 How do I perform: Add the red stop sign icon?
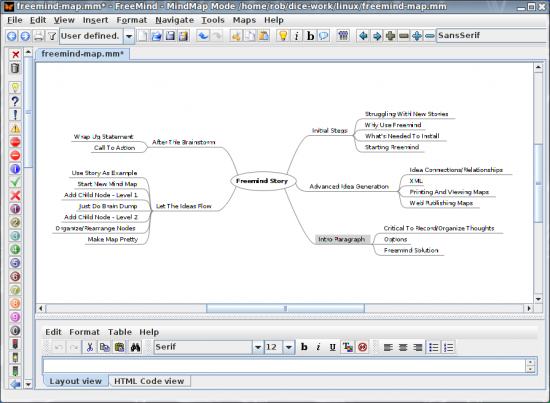point(15,142)
